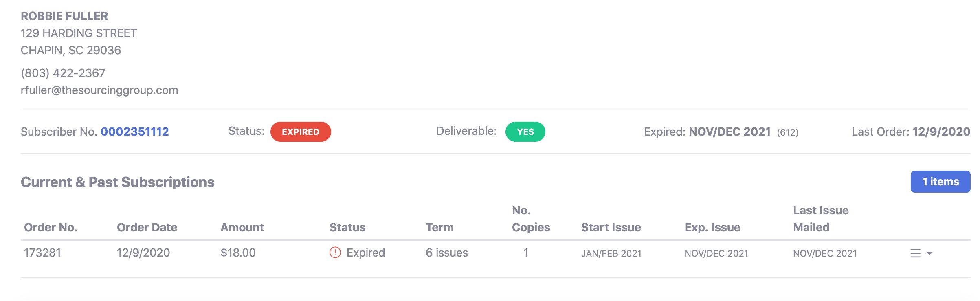Viewport: 980px width, 301px height.
Task: Click the Exp. Issue column header
Action: [712, 227]
